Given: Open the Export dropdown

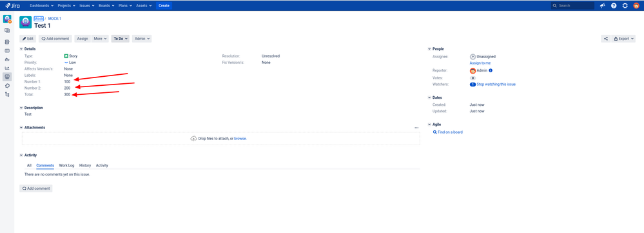Looking at the screenshot, I should point(623,39).
